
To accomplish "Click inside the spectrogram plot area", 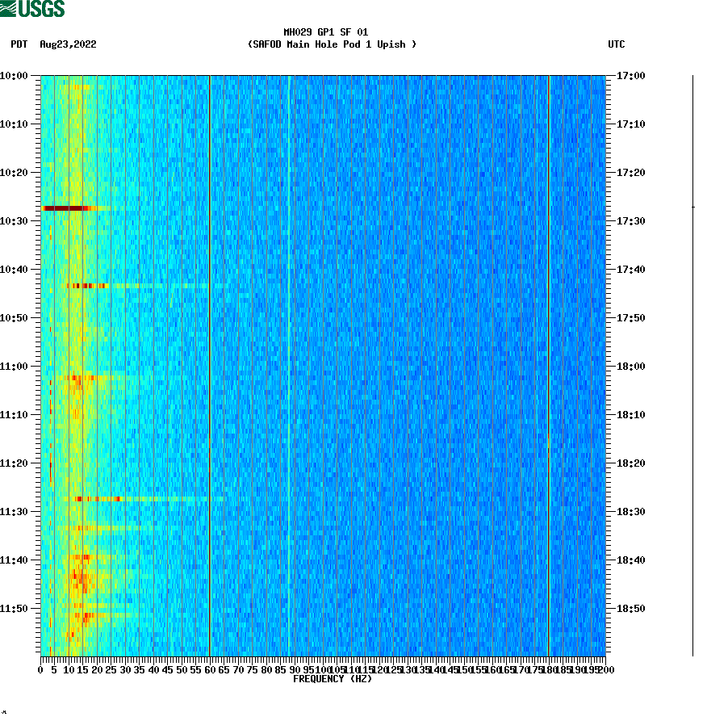I will 323,363.
